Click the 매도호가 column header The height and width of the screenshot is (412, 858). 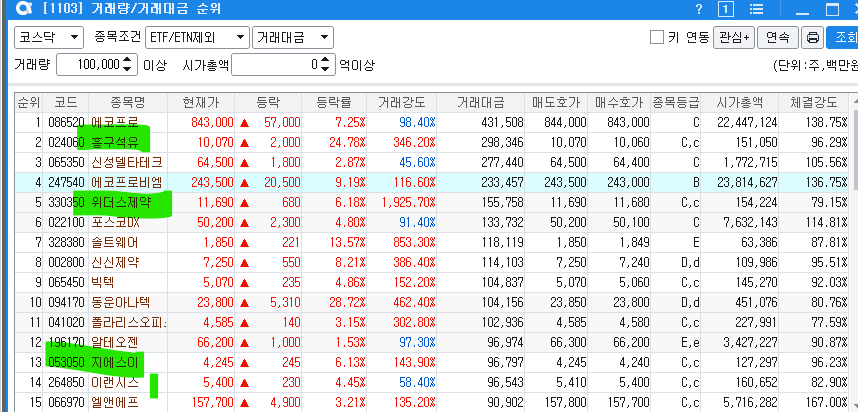[x=556, y=102]
